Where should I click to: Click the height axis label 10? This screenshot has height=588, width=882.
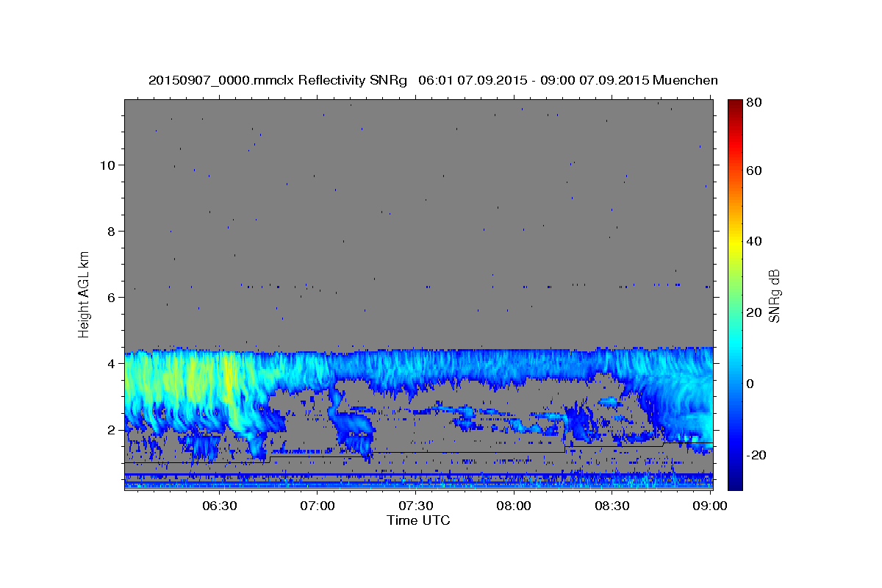107,165
